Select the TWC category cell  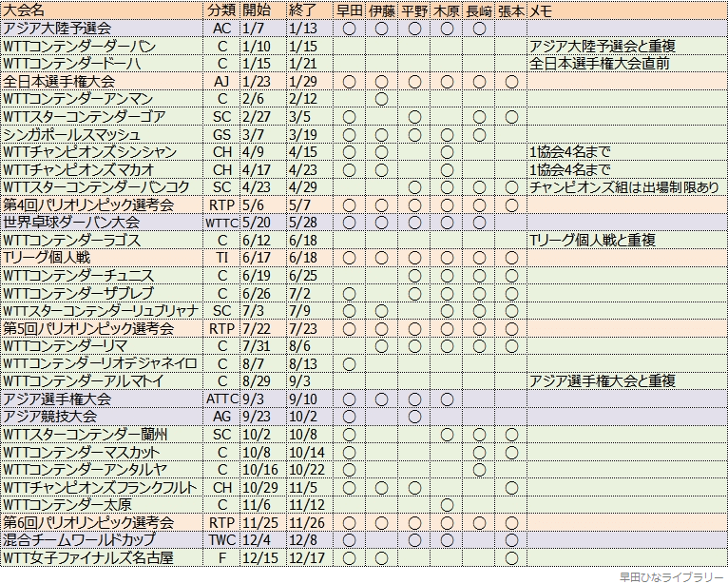click(x=221, y=540)
